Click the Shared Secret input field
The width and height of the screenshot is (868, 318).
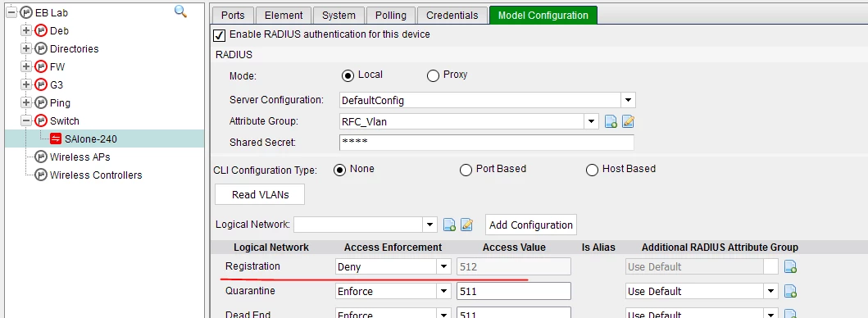click(486, 143)
